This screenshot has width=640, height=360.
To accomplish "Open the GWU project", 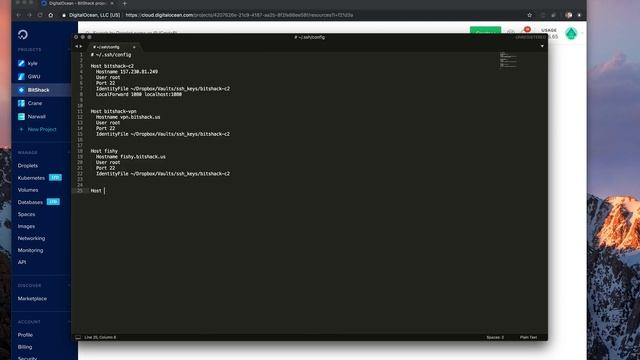I will click(x=34, y=76).
